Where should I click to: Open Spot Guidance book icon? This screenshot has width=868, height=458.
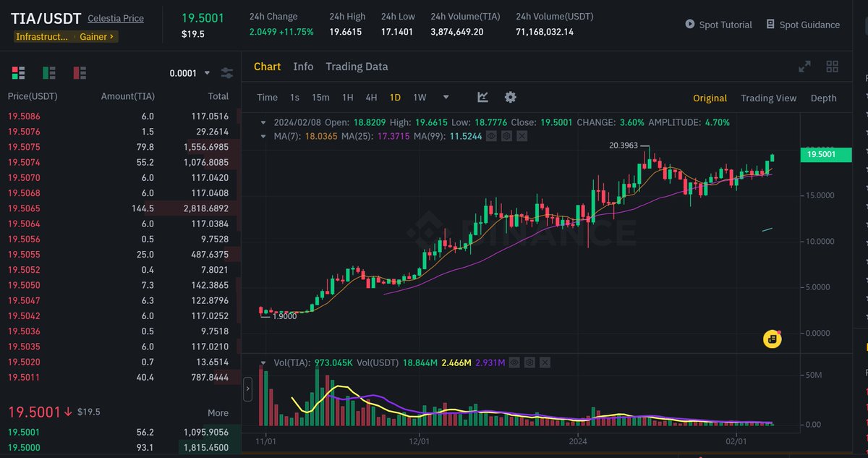tap(770, 25)
